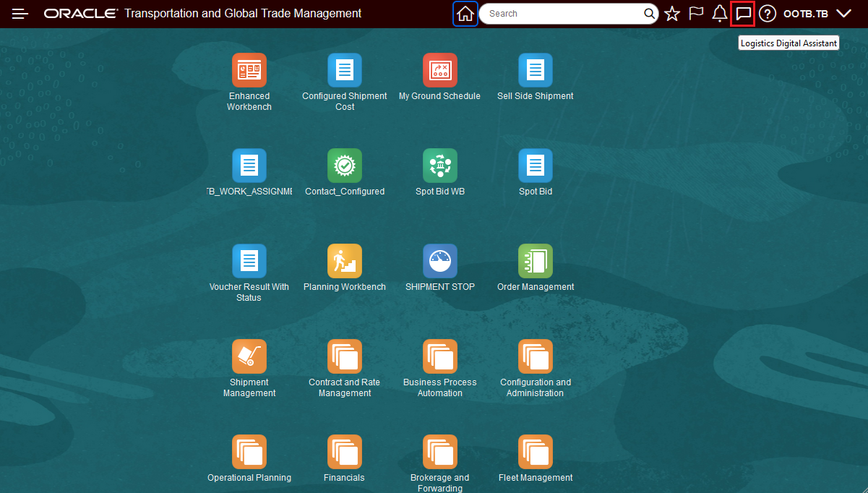The image size is (868, 493).
Task: Go to the Home page icon
Action: [465, 14]
